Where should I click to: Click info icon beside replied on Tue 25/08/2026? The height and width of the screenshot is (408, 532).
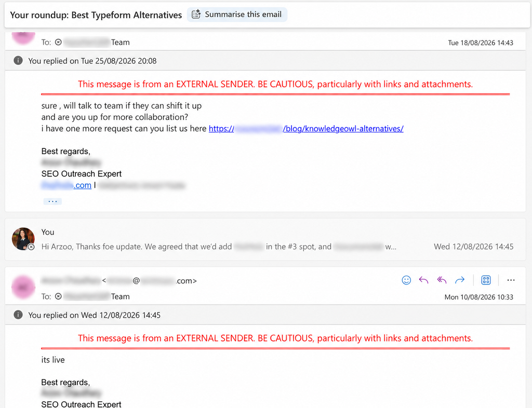(x=18, y=61)
